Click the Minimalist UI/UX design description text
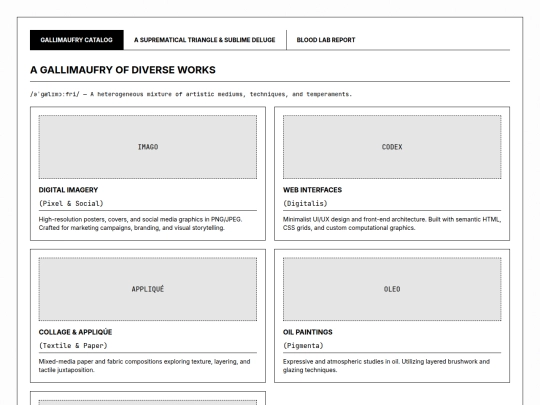 click(x=392, y=224)
